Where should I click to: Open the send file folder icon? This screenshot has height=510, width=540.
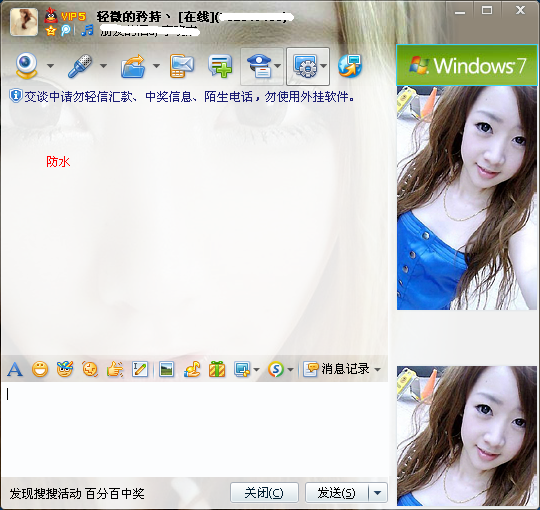click(x=133, y=66)
